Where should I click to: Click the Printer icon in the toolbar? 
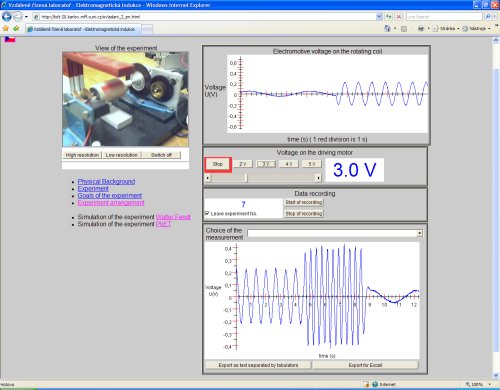pos(421,29)
